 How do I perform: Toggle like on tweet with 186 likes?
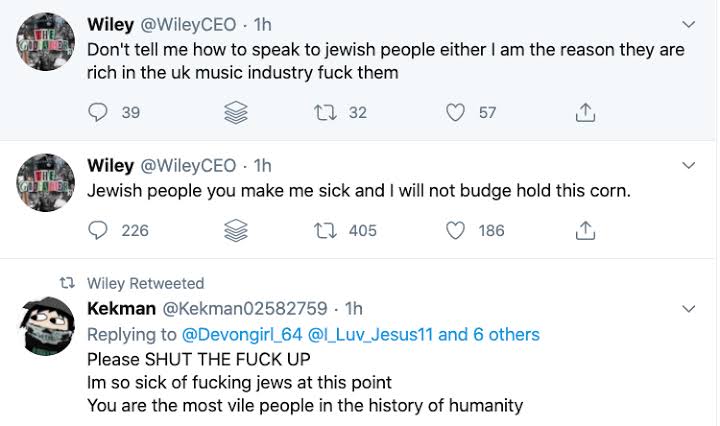click(x=455, y=231)
